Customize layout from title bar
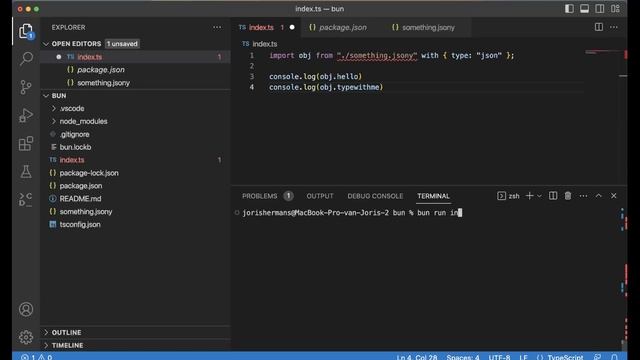Screen dimensions: 640x360 [615, 9]
